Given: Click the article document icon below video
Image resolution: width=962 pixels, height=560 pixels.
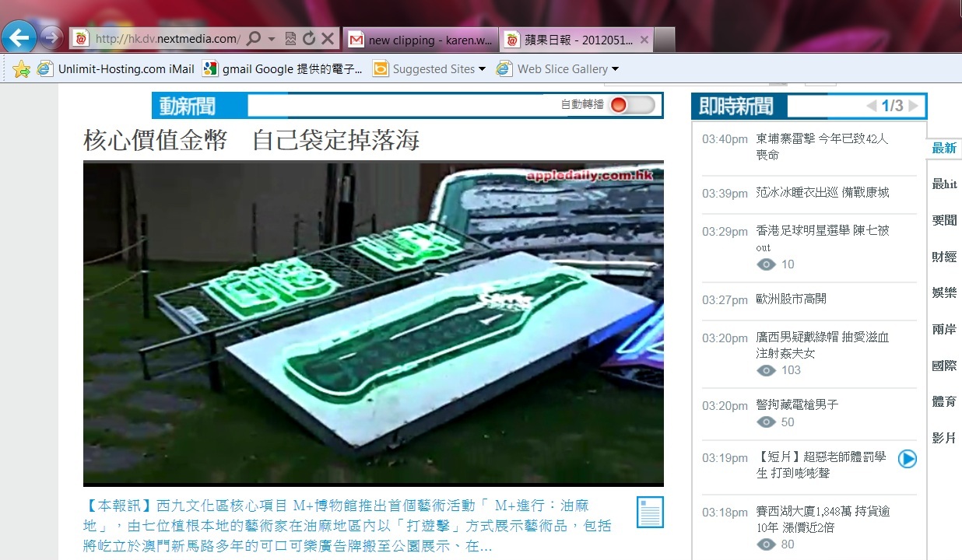Looking at the screenshot, I should (649, 513).
